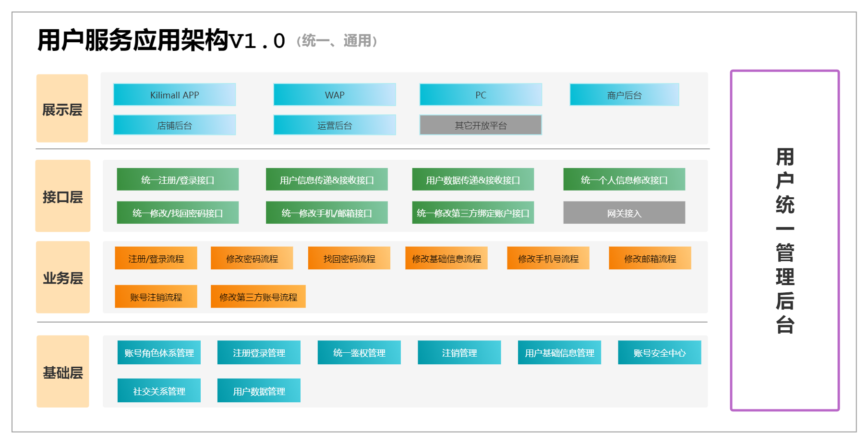Select 注册/登录流程 in 业务层
The height and width of the screenshot is (444, 868).
pos(156,258)
